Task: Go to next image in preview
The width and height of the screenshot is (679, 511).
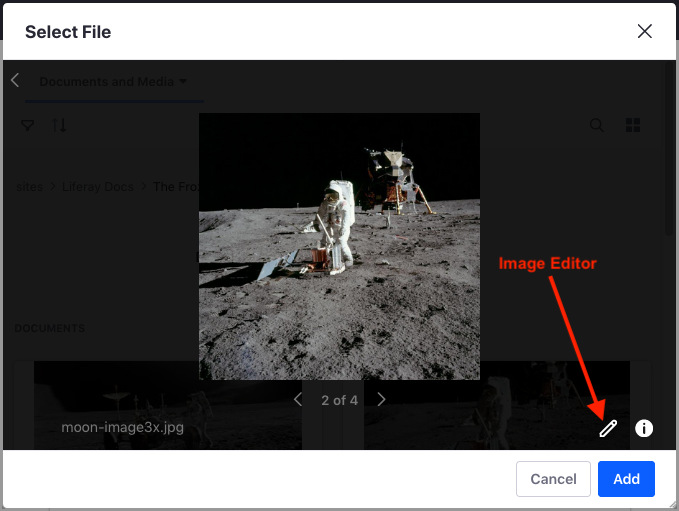Action: pos(381,399)
